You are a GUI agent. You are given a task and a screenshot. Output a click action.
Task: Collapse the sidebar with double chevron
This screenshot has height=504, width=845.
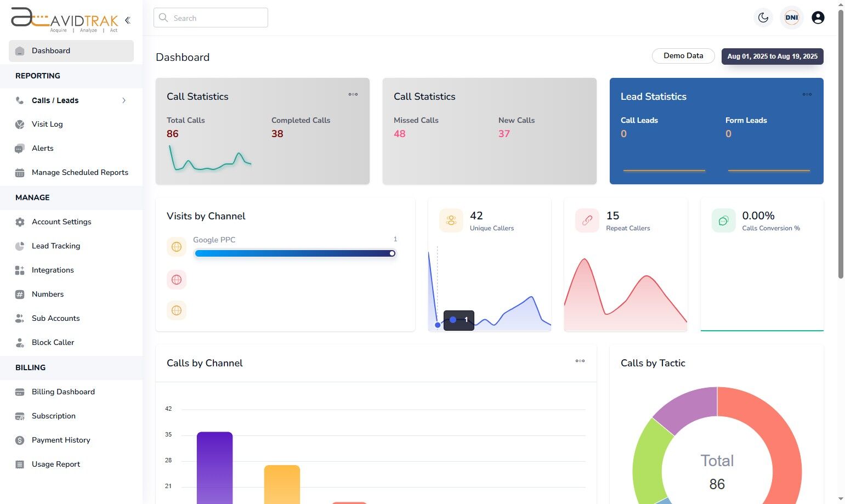(x=127, y=20)
